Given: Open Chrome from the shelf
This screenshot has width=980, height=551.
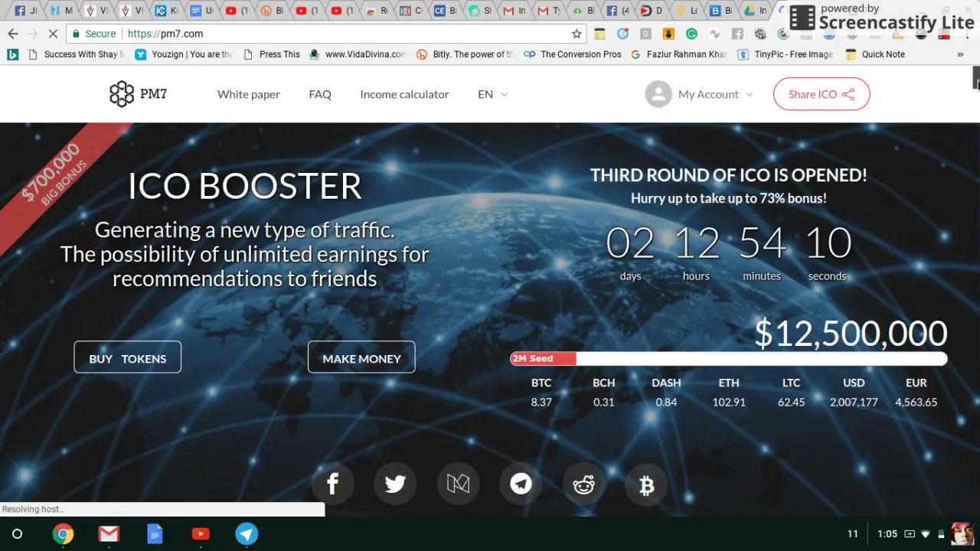Looking at the screenshot, I should tap(63, 534).
